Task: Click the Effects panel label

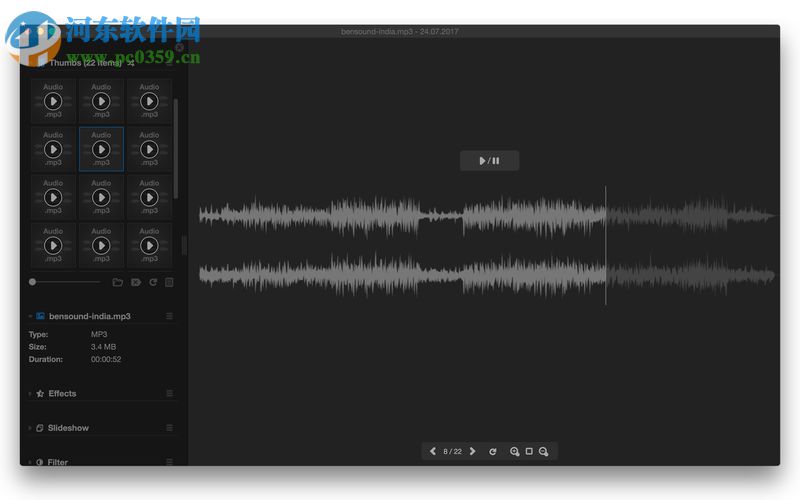Action: [x=62, y=393]
